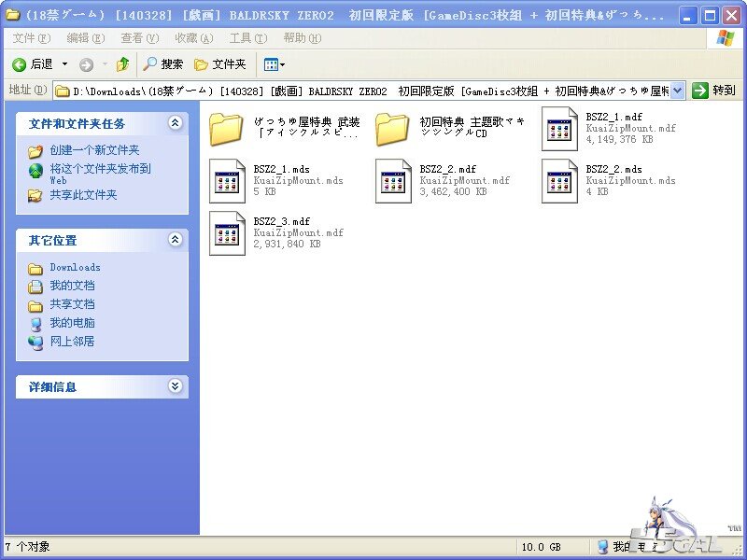Minimize the Explorer window

pyautogui.click(x=687, y=16)
